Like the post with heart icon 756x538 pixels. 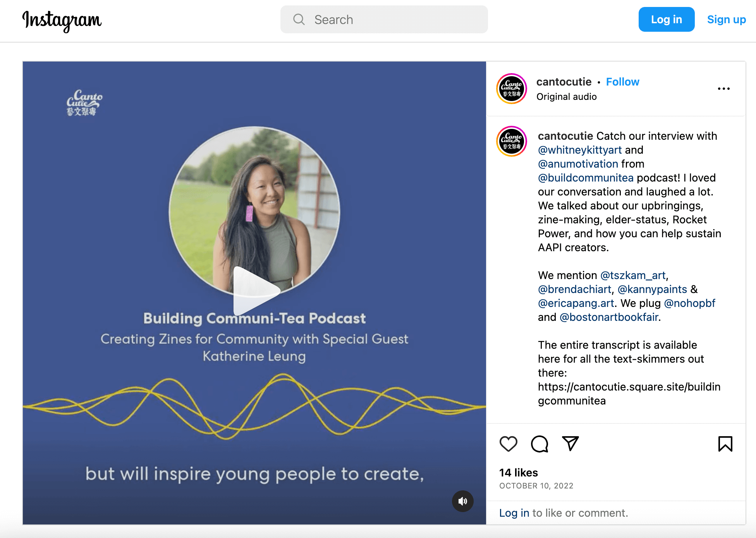(x=508, y=444)
